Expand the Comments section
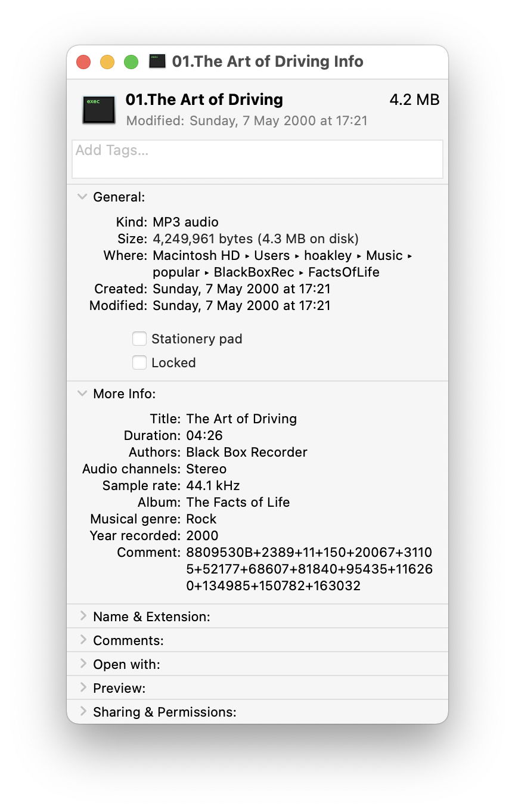This screenshot has width=515, height=812. (x=83, y=640)
